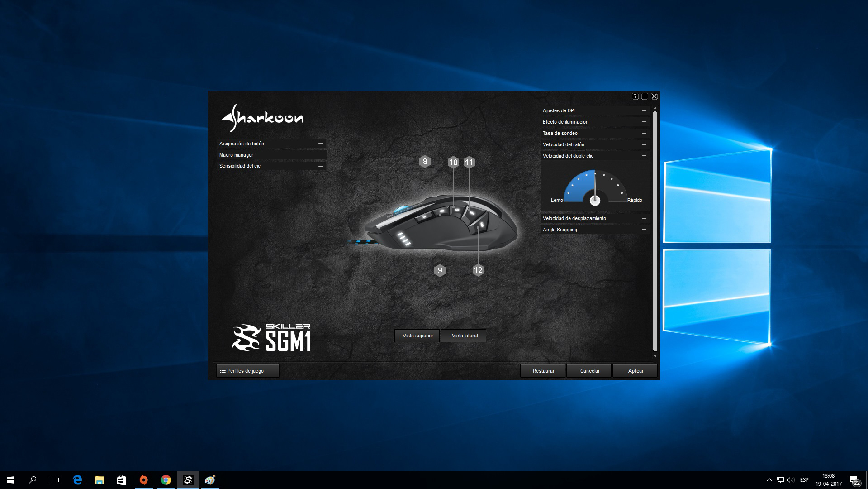This screenshot has height=489, width=868.
Task: Click the Aplicar button
Action: pyautogui.click(x=635, y=371)
